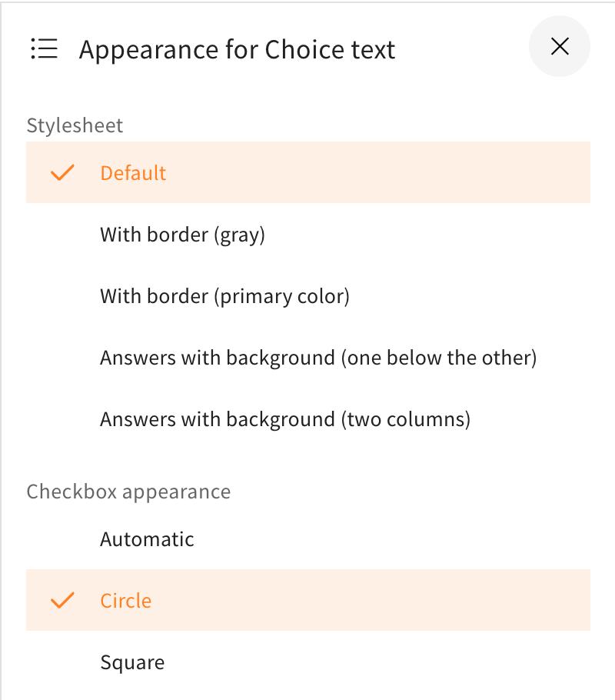615x700 pixels.
Task: Click the list icon beside the panel title
Action: coord(45,49)
